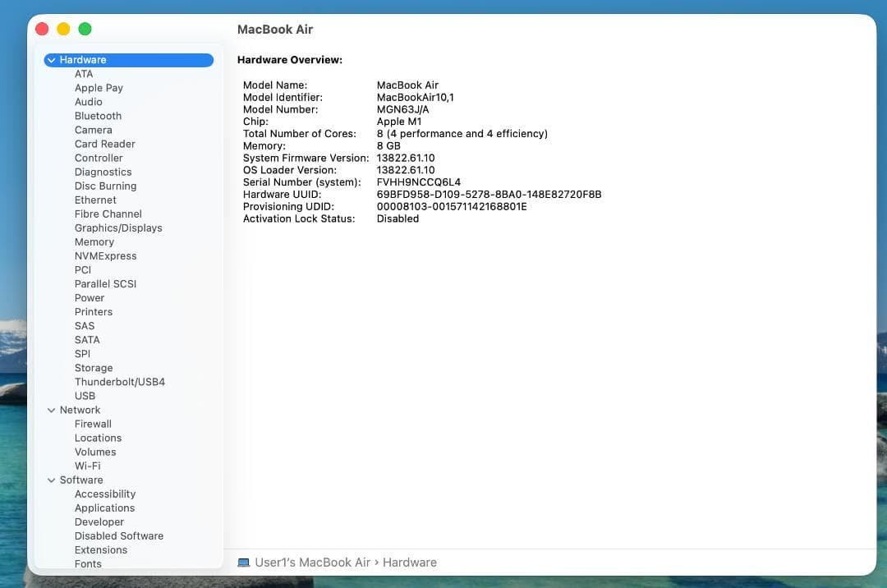View Printers information
This screenshot has height=588, width=887.
pos(93,312)
